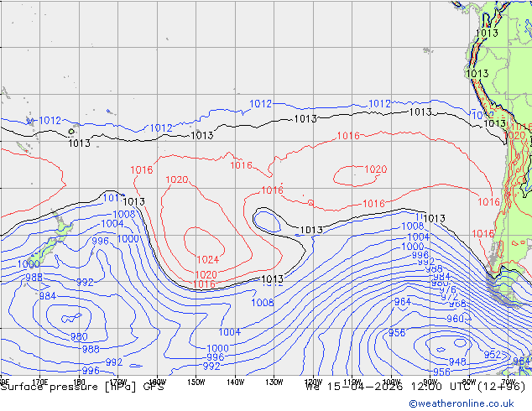Click the 952 isobar label
The height and width of the screenshot is (411, 532).
(x=493, y=354)
